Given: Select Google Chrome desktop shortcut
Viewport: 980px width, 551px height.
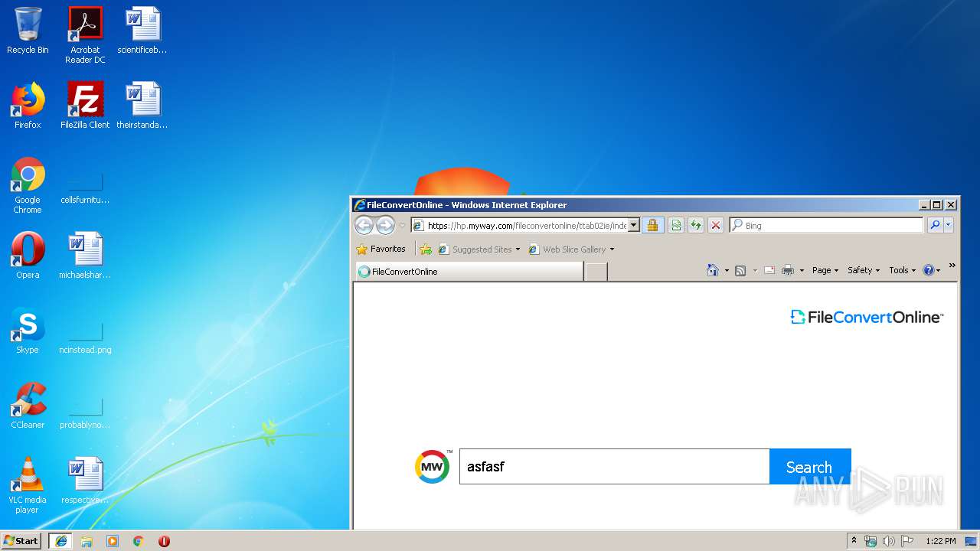Looking at the screenshot, I should pyautogui.click(x=28, y=185).
